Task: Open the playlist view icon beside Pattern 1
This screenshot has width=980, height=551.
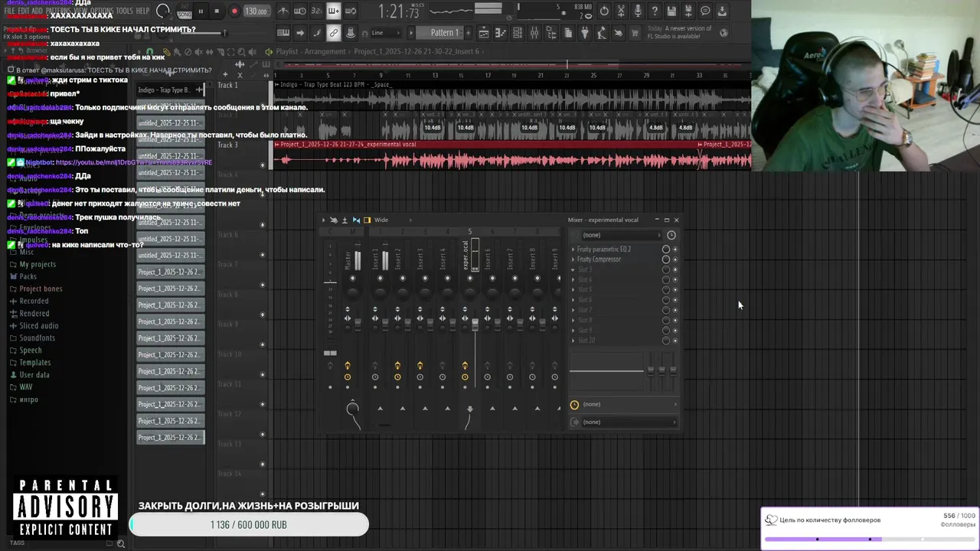Action: pos(484,33)
